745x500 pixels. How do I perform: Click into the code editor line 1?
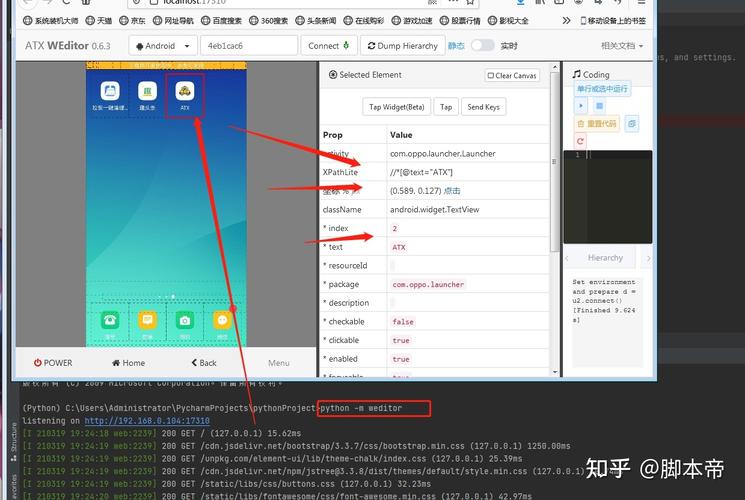618,155
